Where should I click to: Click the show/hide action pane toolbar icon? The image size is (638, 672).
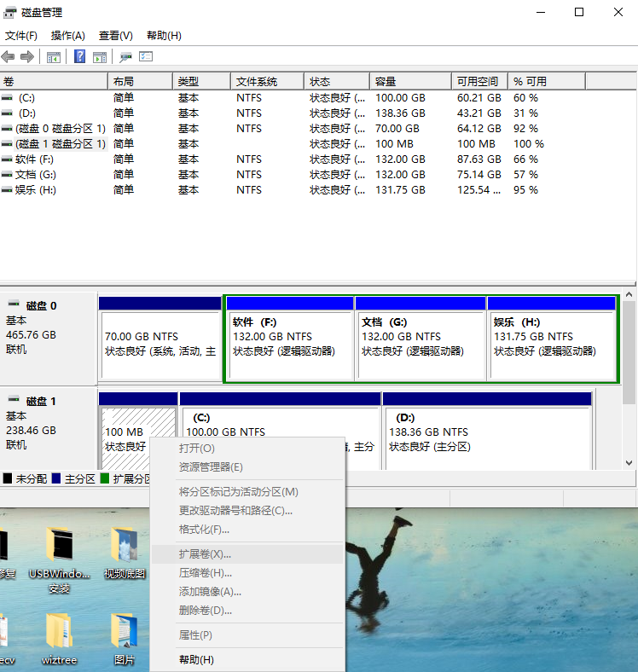pos(100,57)
